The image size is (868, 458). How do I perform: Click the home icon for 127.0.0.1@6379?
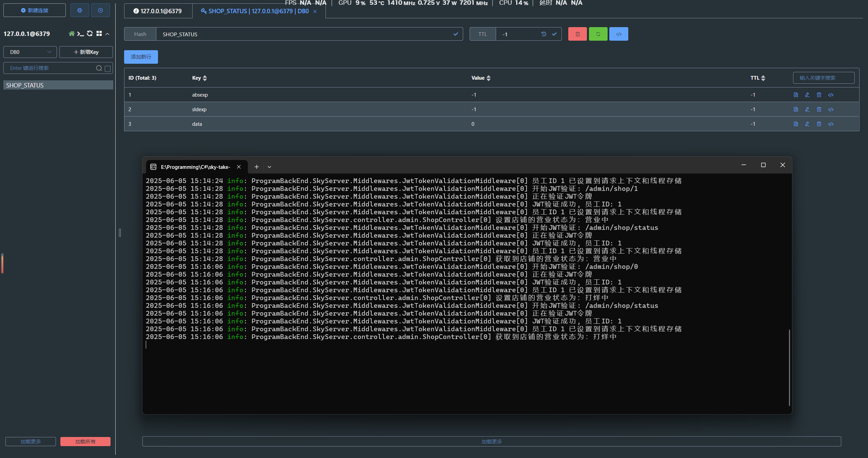(71, 34)
